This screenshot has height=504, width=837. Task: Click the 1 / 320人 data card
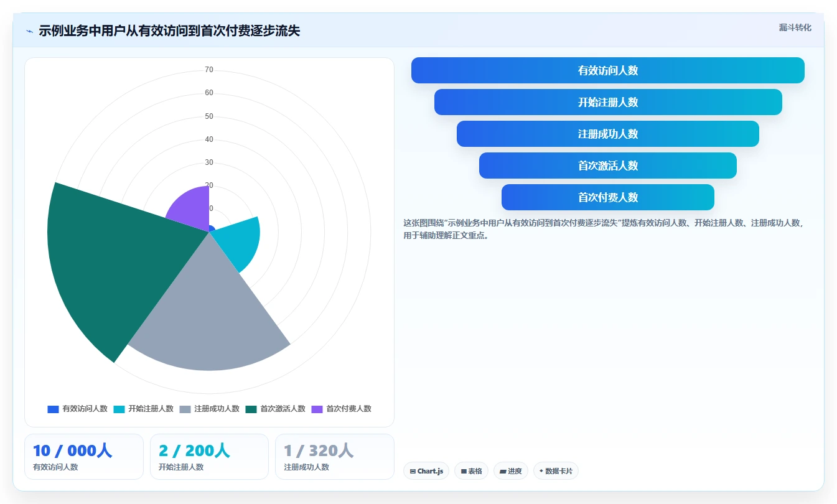[335, 457]
